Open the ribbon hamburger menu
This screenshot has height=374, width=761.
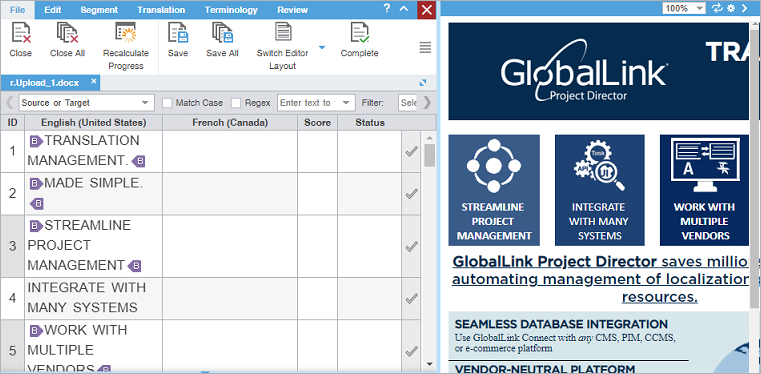pos(425,48)
